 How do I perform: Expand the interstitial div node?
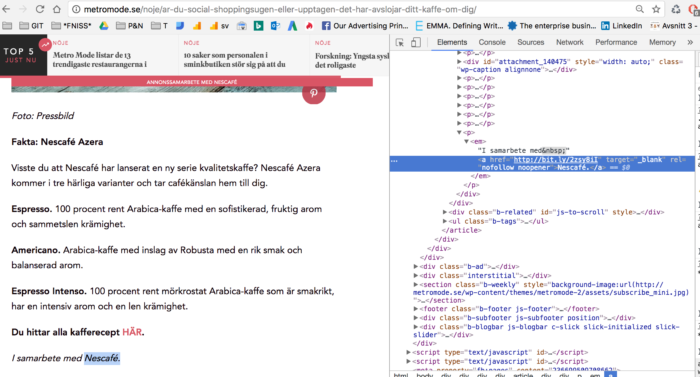click(x=416, y=276)
